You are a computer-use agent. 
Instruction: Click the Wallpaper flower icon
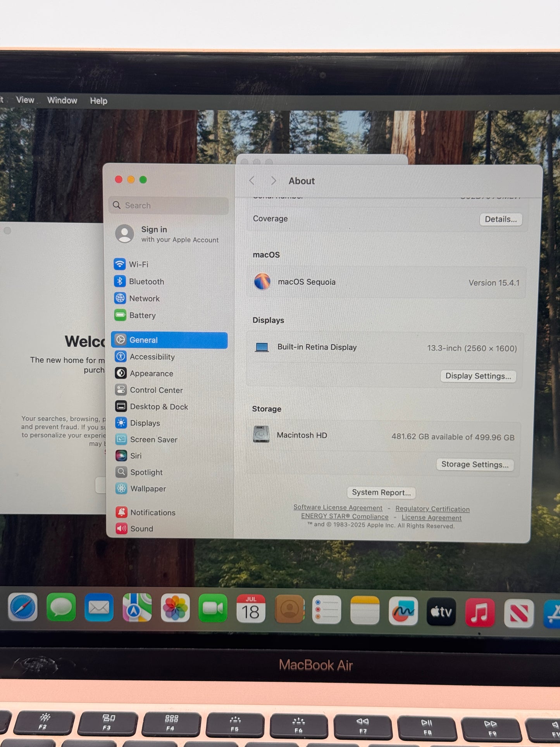pyautogui.click(x=121, y=488)
